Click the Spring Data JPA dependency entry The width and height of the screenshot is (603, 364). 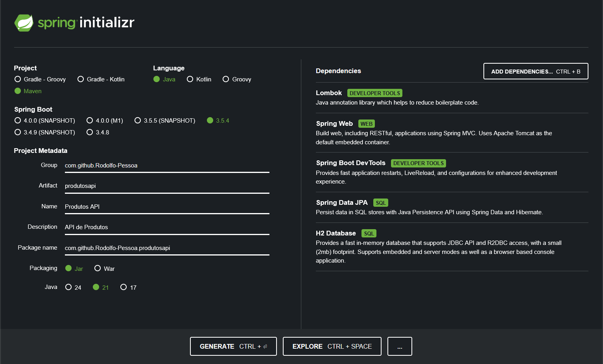pyautogui.click(x=452, y=207)
